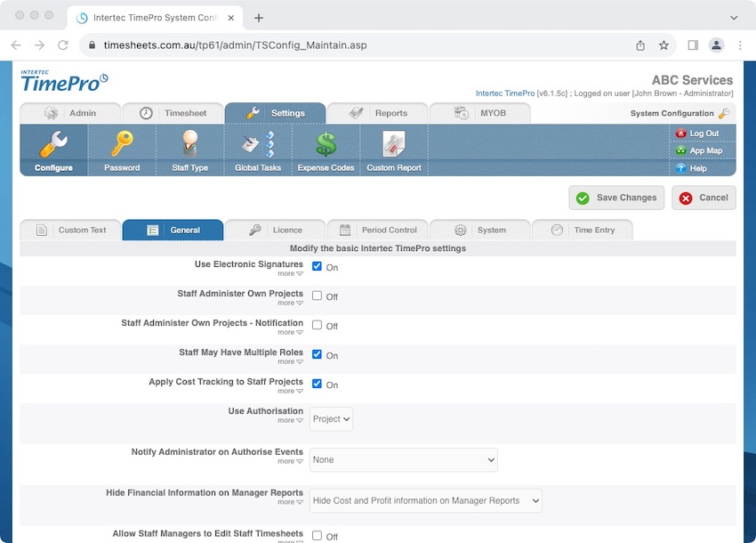The height and width of the screenshot is (543, 756).
Task: Close the Intertec TimePro browser tab
Action: [x=231, y=18]
